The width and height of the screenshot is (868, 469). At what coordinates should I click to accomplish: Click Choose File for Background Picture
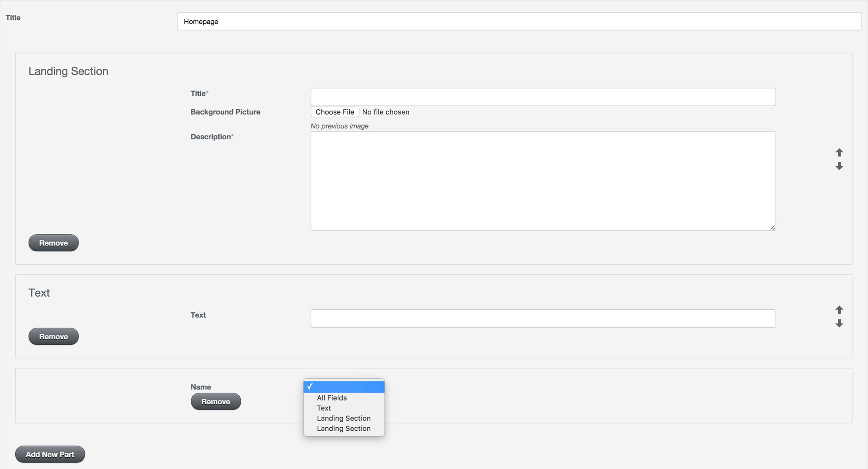coord(334,112)
